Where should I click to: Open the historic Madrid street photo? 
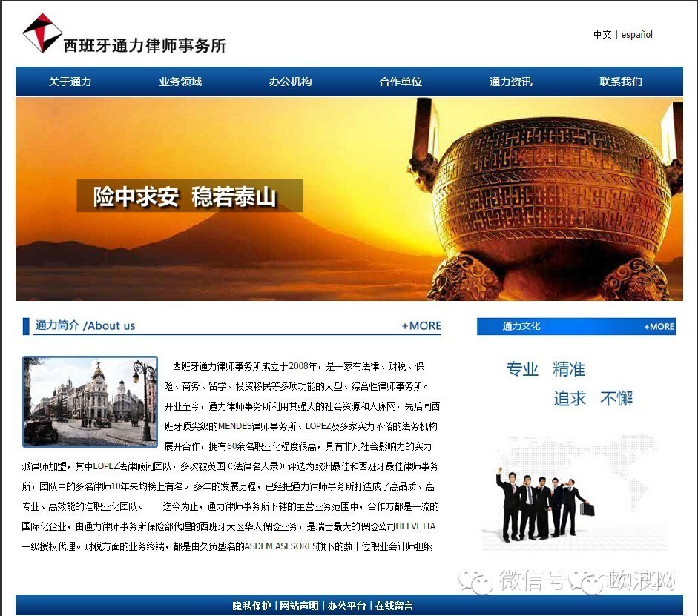point(90,402)
